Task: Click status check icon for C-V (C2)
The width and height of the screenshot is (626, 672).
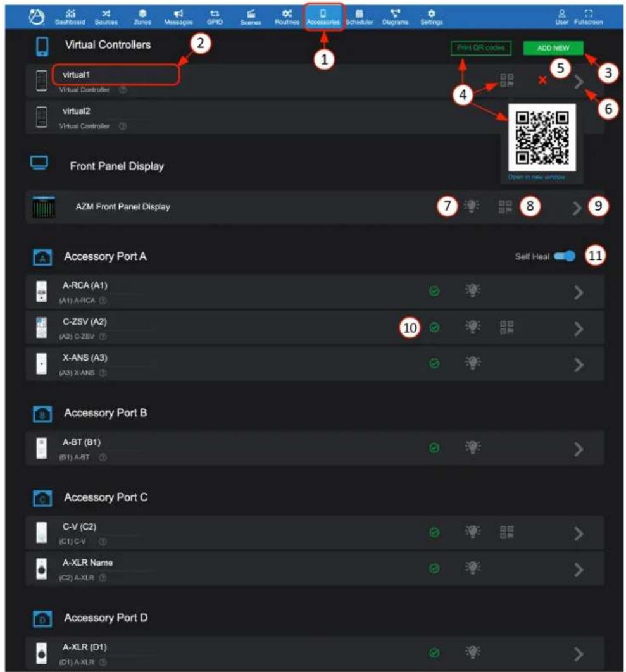Action: [434, 532]
